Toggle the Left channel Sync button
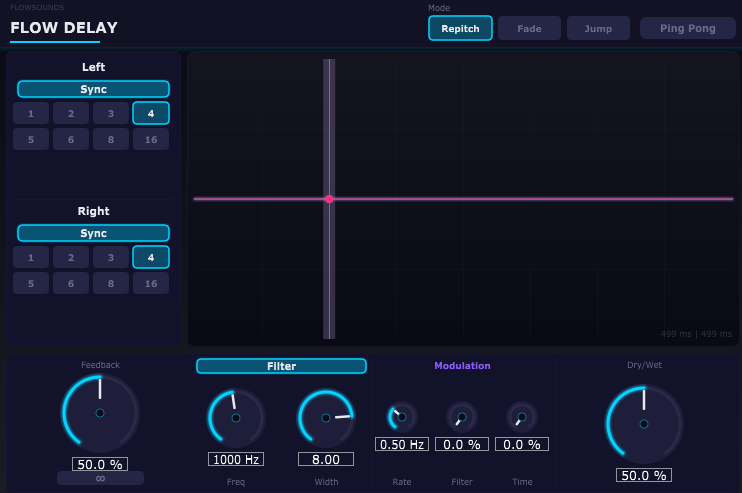Viewport: 742px width, 493px height. coord(94,89)
